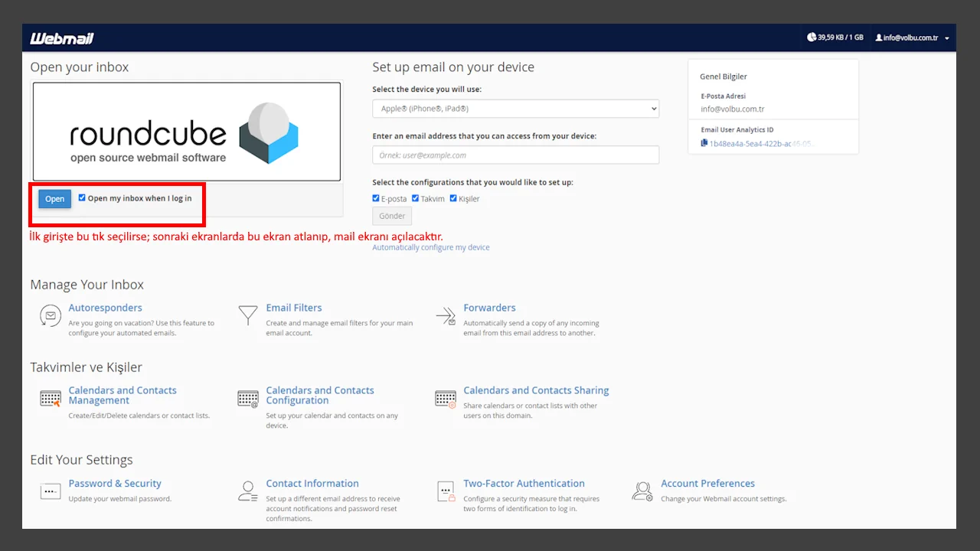Image resolution: width=980 pixels, height=551 pixels.
Task: Click the Two-Factor Authentication padlock icon
Action: click(x=445, y=491)
